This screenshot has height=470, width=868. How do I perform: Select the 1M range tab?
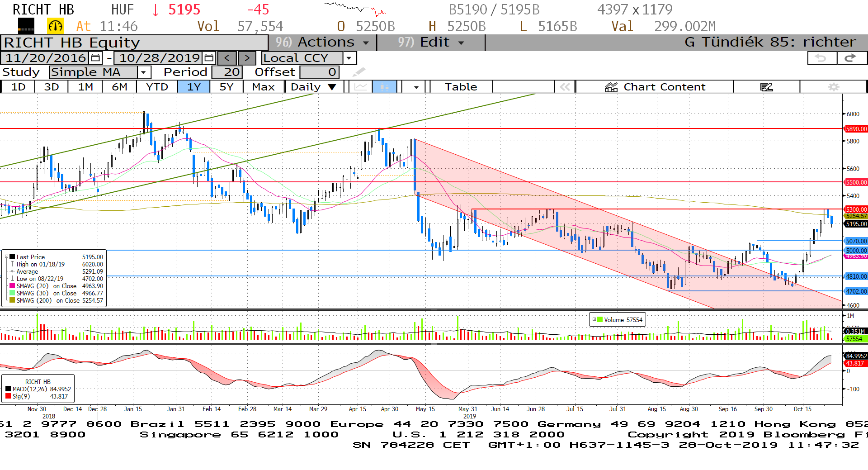(x=85, y=87)
